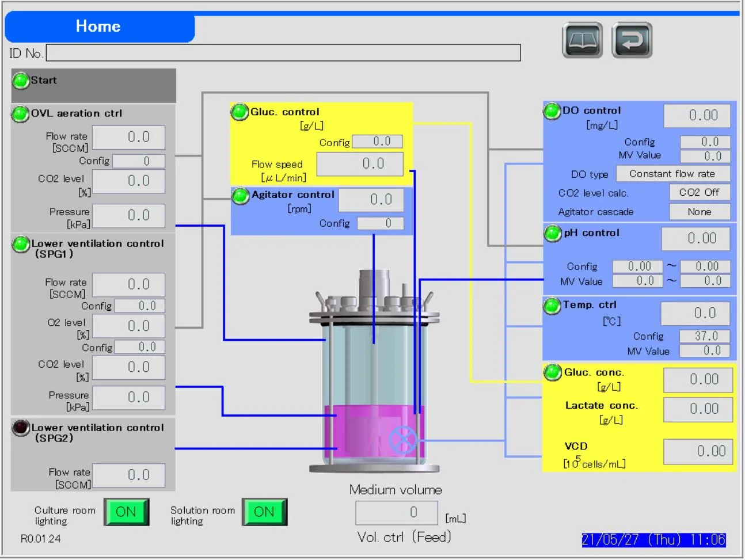This screenshot has height=560, width=745.
Task: Click the SPG2 Flow rate value field
Action: pyautogui.click(x=129, y=475)
